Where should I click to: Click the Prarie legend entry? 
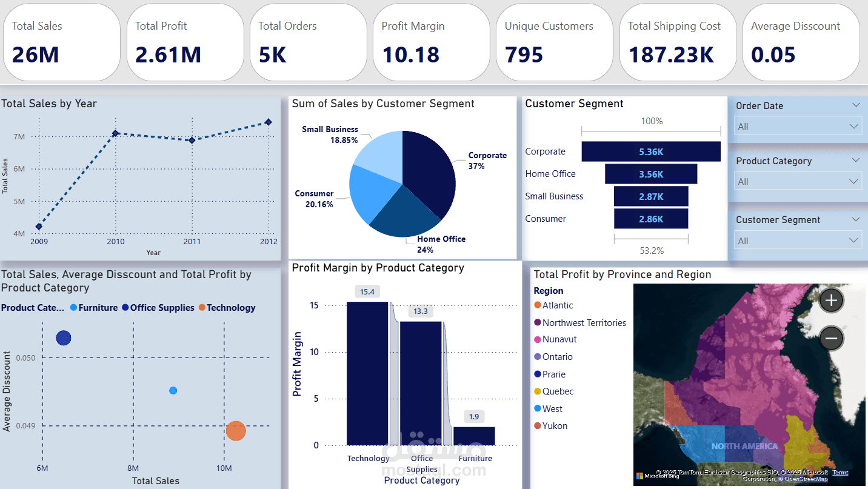[x=550, y=374]
